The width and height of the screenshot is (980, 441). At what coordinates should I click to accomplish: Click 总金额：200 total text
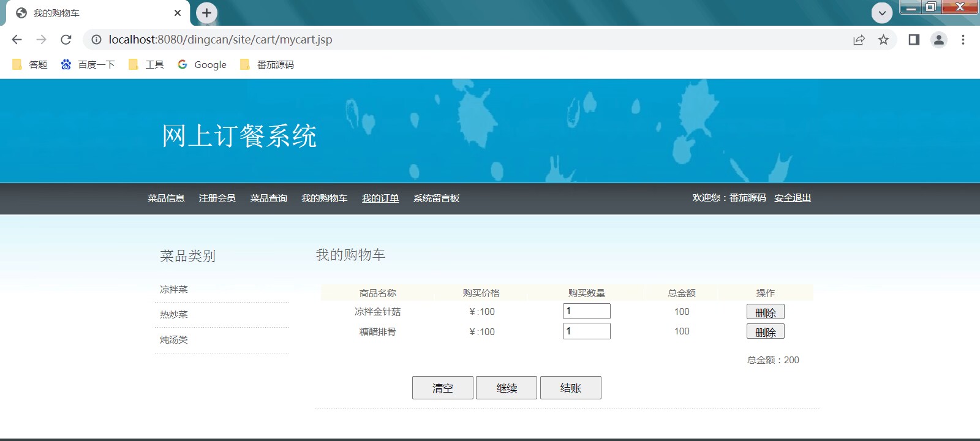click(x=773, y=360)
